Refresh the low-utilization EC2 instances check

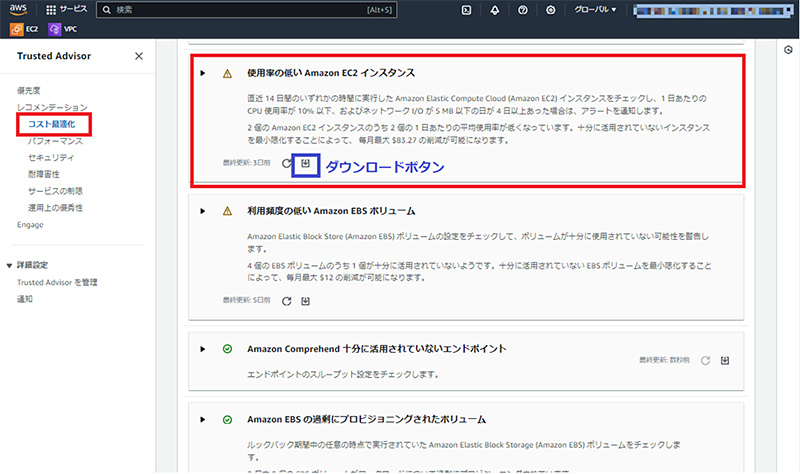coord(287,163)
